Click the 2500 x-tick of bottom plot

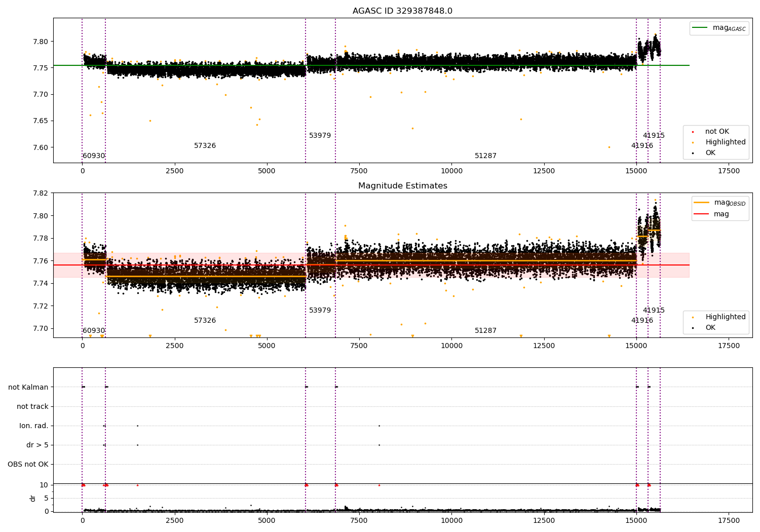point(174,520)
